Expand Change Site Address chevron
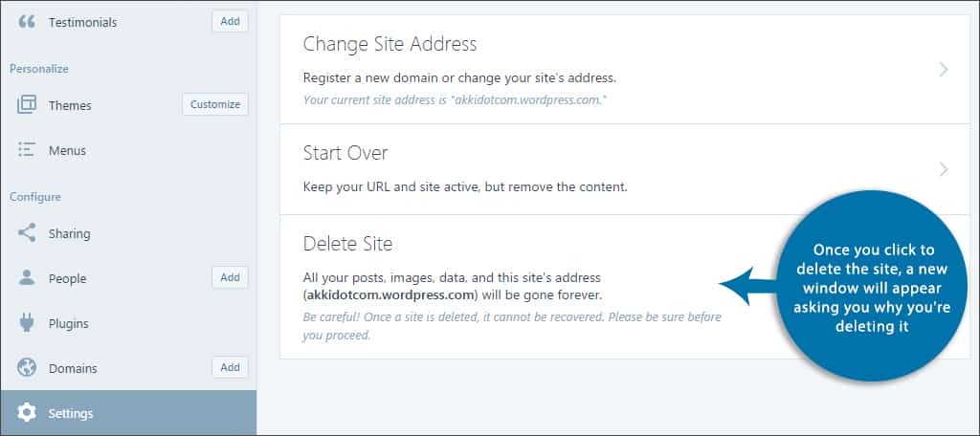The width and height of the screenshot is (980, 436). (x=944, y=70)
